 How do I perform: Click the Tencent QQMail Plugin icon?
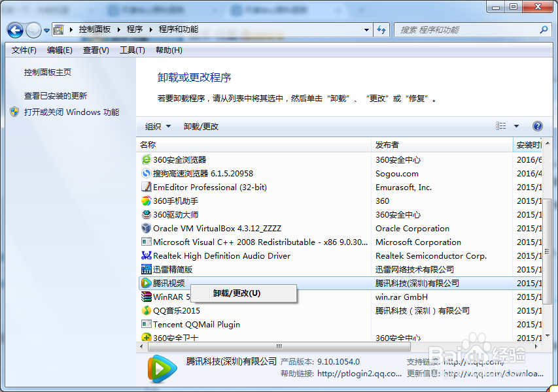147,324
